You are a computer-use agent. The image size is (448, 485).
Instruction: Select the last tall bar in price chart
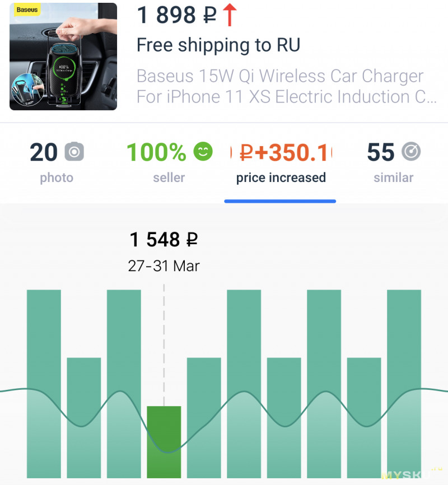(x=404, y=384)
